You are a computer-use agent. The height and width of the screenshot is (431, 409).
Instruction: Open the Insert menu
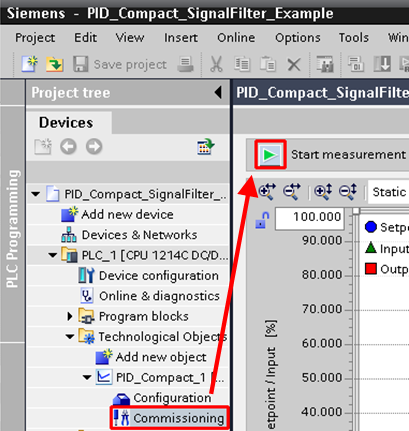(181, 37)
